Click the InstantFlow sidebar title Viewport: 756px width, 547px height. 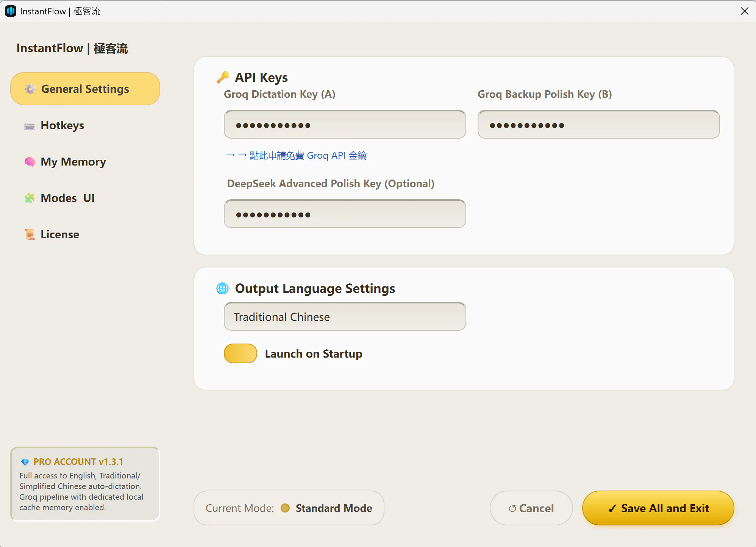coord(72,48)
